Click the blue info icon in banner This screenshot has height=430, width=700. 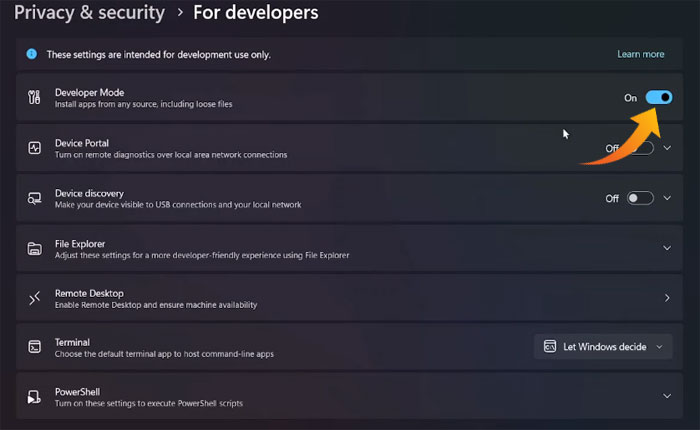coord(32,54)
